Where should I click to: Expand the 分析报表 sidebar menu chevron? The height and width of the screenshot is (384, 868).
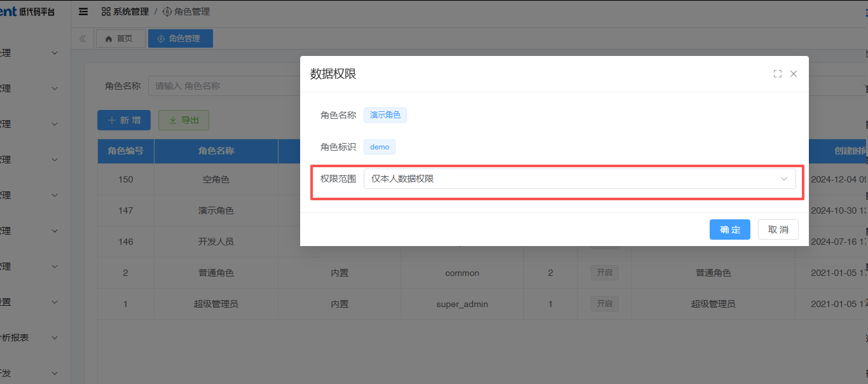pos(55,338)
